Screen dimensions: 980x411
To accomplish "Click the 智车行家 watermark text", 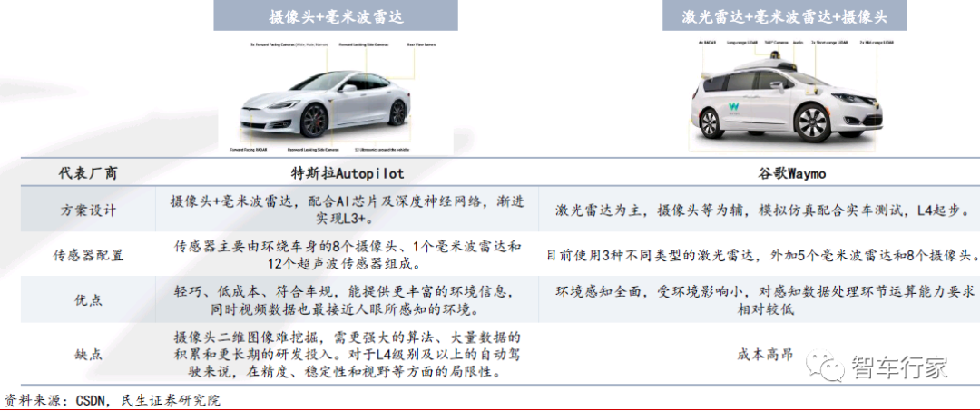I will [898, 367].
